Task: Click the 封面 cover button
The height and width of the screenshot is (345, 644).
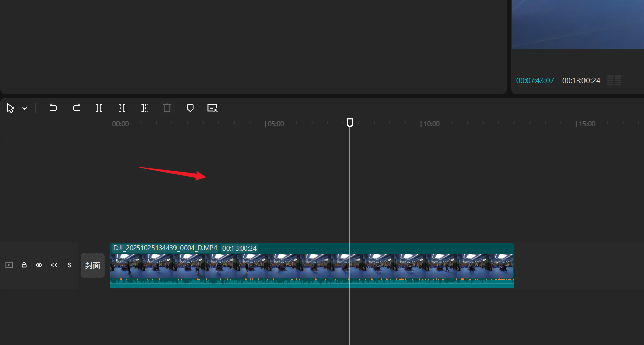Action: (93, 265)
